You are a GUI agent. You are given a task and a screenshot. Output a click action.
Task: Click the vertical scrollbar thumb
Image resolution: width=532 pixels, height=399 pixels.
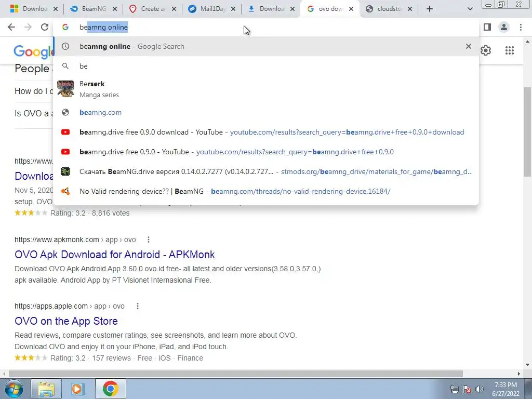coord(528,131)
